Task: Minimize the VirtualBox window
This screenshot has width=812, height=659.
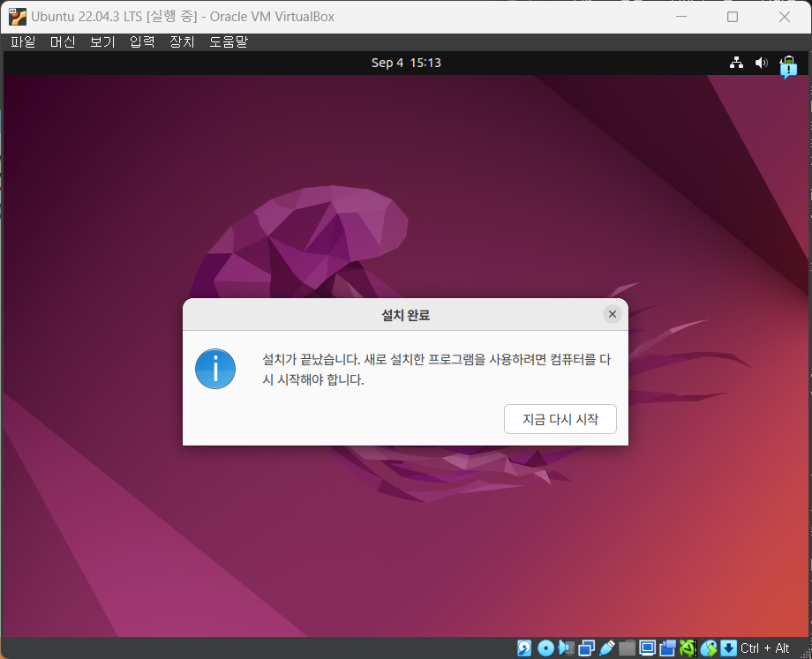Action: click(x=681, y=17)
